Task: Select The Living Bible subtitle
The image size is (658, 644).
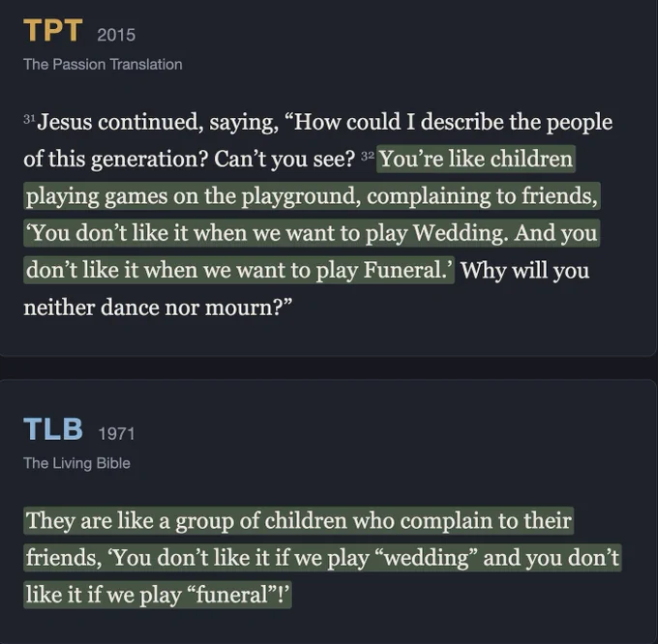Action: (x=76, y=463)
